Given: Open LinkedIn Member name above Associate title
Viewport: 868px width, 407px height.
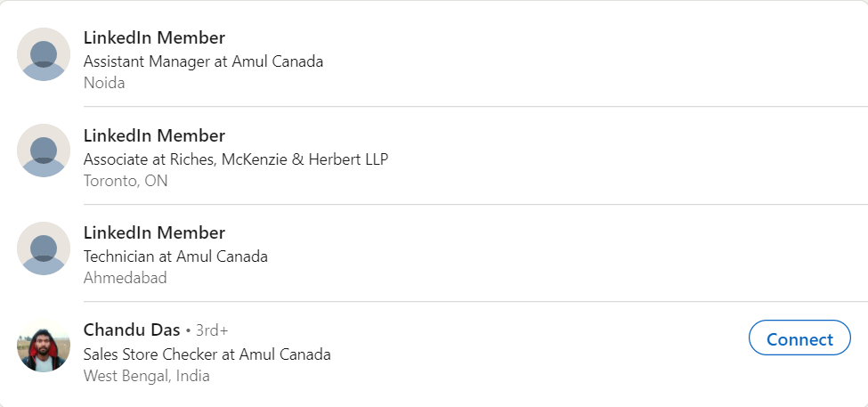Looking at the screenshot, I should pos(154,135).
